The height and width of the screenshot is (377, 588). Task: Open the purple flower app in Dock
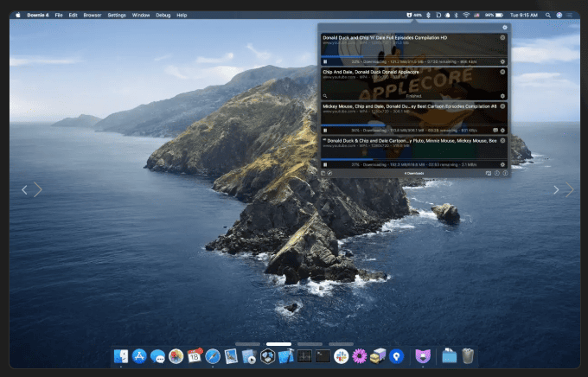(x=359, y=356)
